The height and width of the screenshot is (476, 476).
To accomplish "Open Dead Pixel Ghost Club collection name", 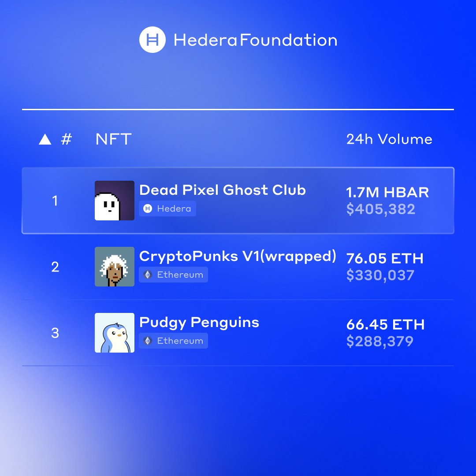I will click(223, 190).
